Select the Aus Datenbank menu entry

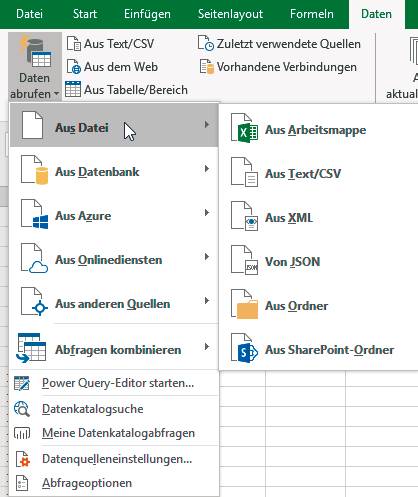(114, 169)
